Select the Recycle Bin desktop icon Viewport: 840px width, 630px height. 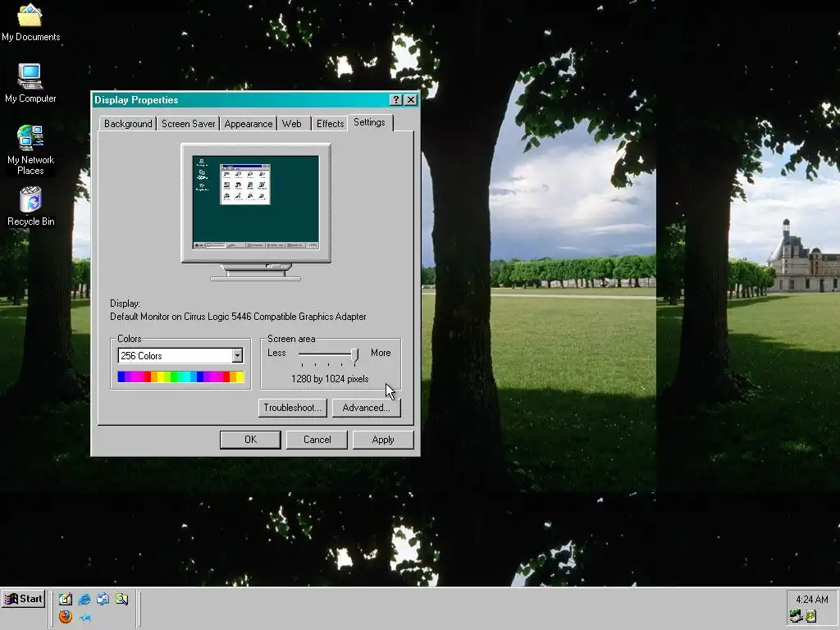30,206
